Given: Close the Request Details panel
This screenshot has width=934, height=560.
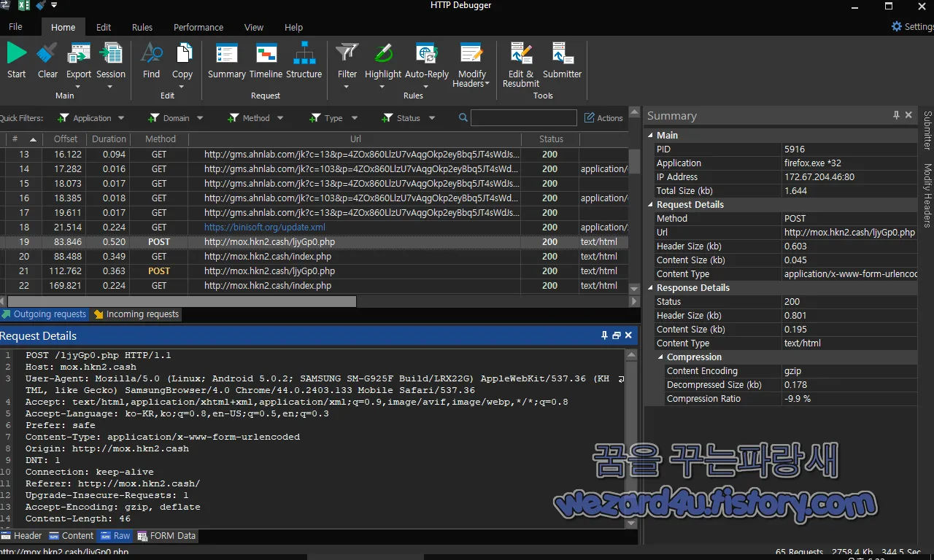Looking at the screenshot, I should coord(628,335).
